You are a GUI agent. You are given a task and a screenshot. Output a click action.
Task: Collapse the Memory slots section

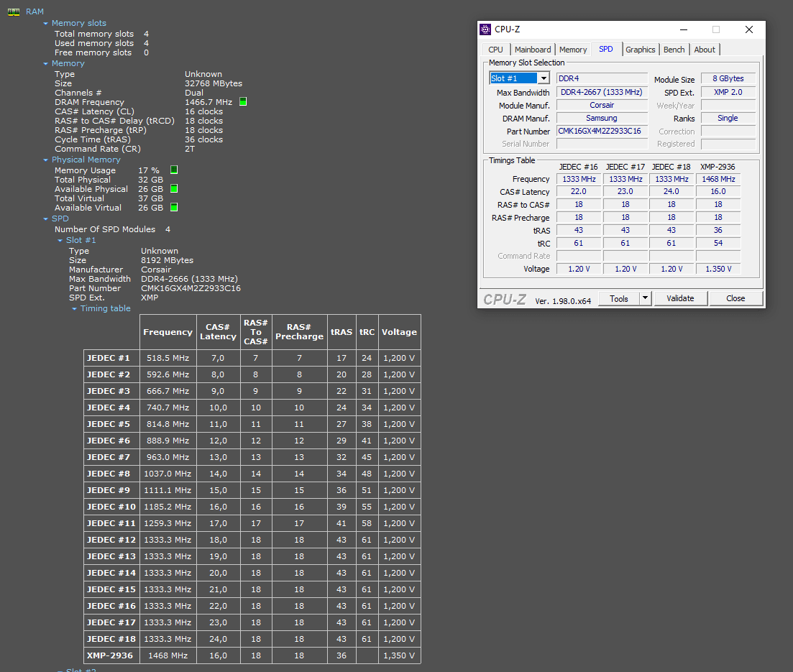pos(45,23)
